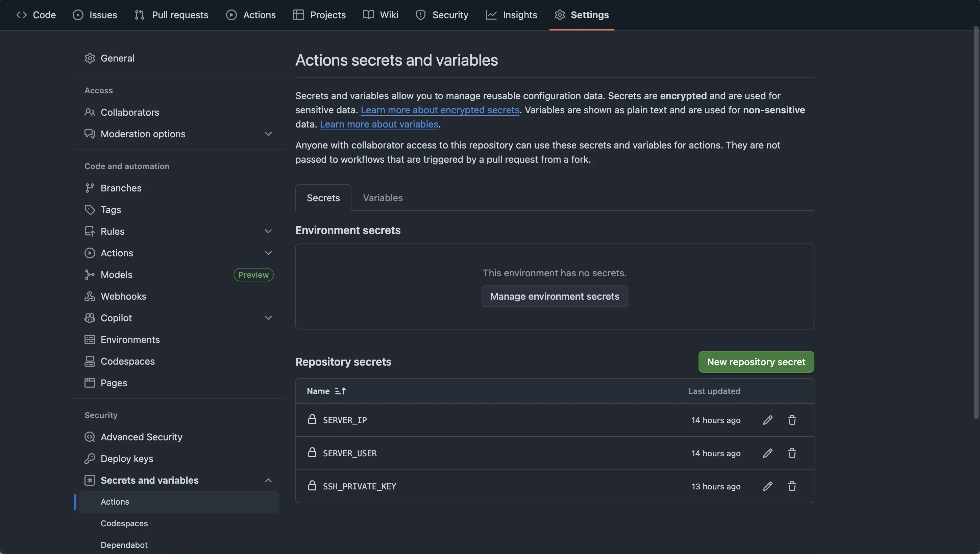This screenshot has height=554, width=980.
Task: Click the Insights graph icon in top navigation
Action: (x=491, y=15)
